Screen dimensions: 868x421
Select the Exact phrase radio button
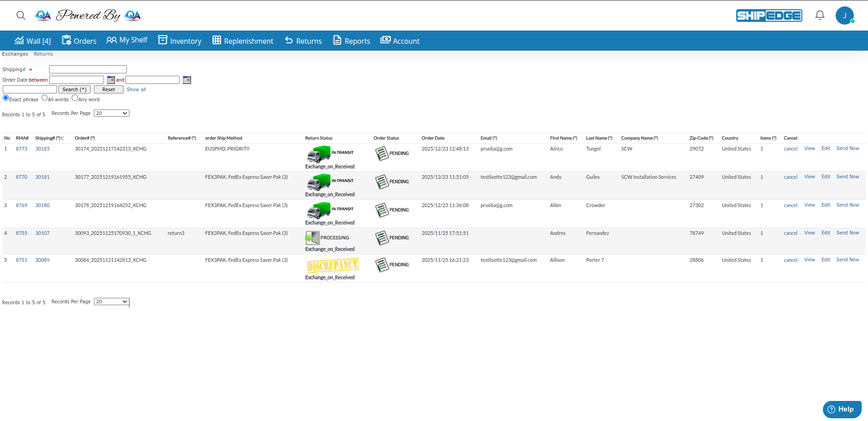(6, 98)
